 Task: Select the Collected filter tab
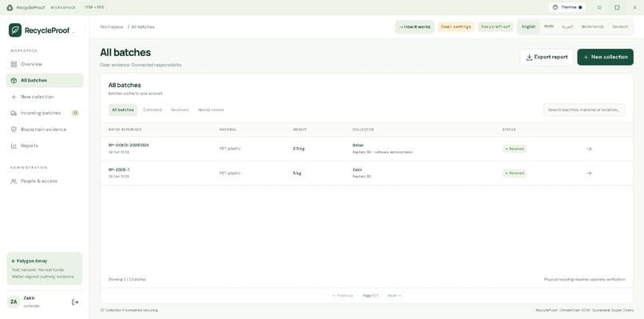click(x=153, y=110)
